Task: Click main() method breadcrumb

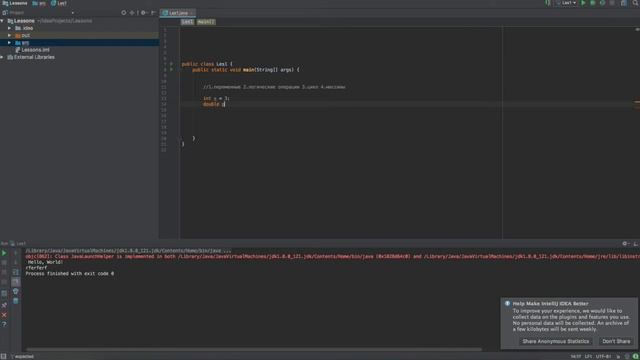Action: 206,22
